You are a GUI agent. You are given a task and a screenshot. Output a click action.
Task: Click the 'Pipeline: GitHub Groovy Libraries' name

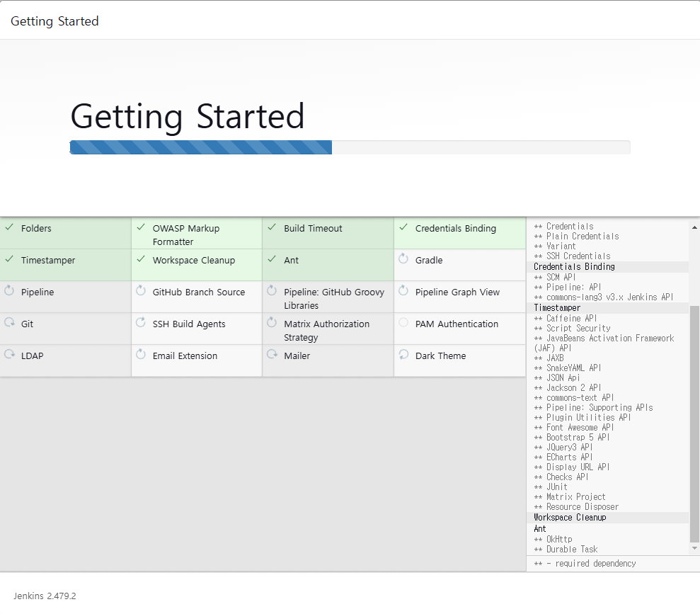point(334,299)
